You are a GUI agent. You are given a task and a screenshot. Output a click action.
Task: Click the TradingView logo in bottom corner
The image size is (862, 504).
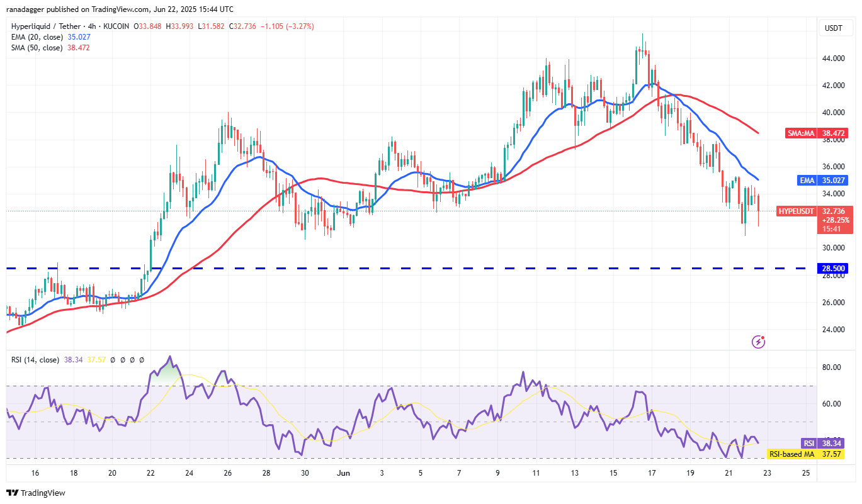[x=36, y=493]
